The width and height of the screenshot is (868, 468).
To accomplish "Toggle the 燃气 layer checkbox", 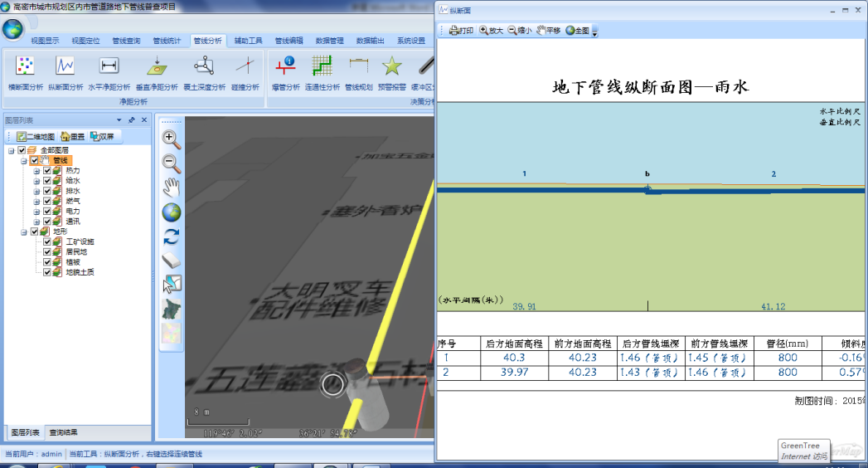I will (x=47, y=201).
